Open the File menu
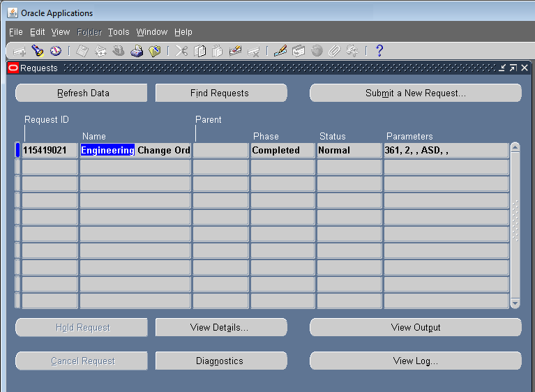The width and height of the screenshot is (535, 392). (x=16, y=32)
